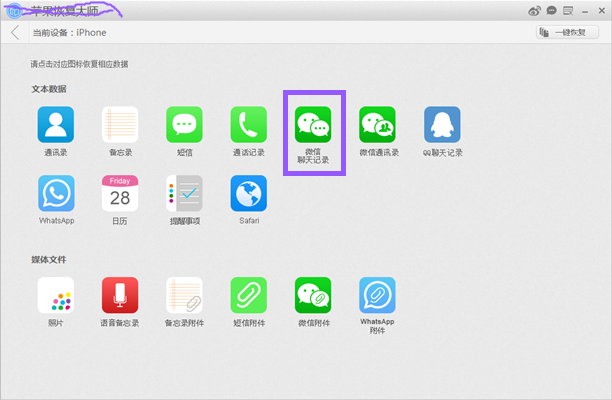This screenshot has width=612, height=400.
Task: Go back using the left arrow
Action: tap(15, 32)
